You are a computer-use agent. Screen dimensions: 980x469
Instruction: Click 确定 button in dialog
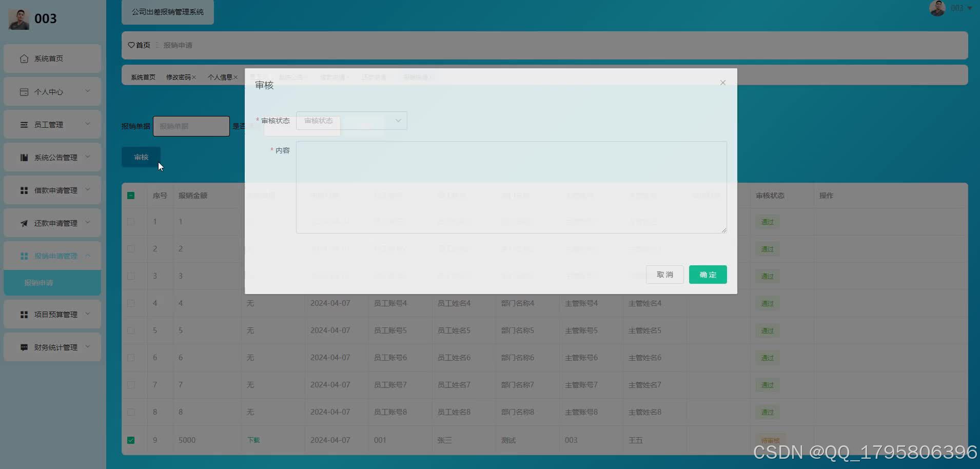(708, 275)
